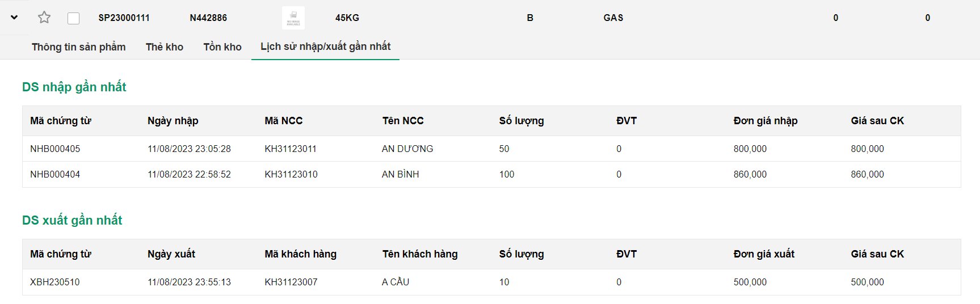Click customer code KH31123007
980x304 pixels.
coord(291,282)
